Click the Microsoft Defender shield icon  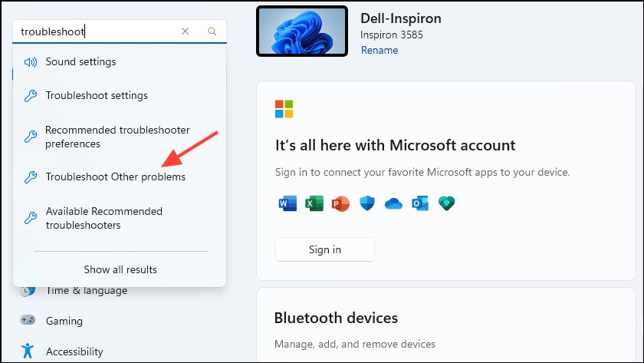coord(367,203)
